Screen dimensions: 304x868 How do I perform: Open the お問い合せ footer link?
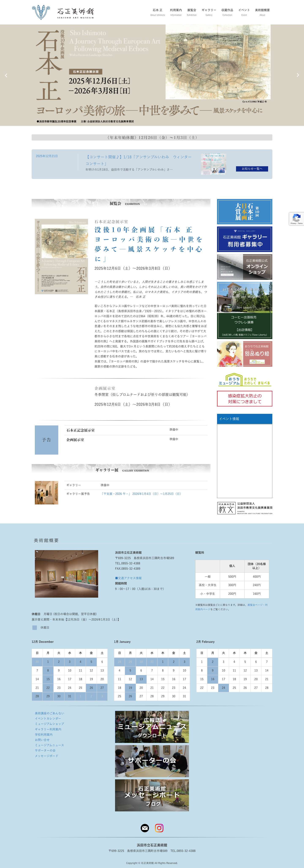[42, 740]
